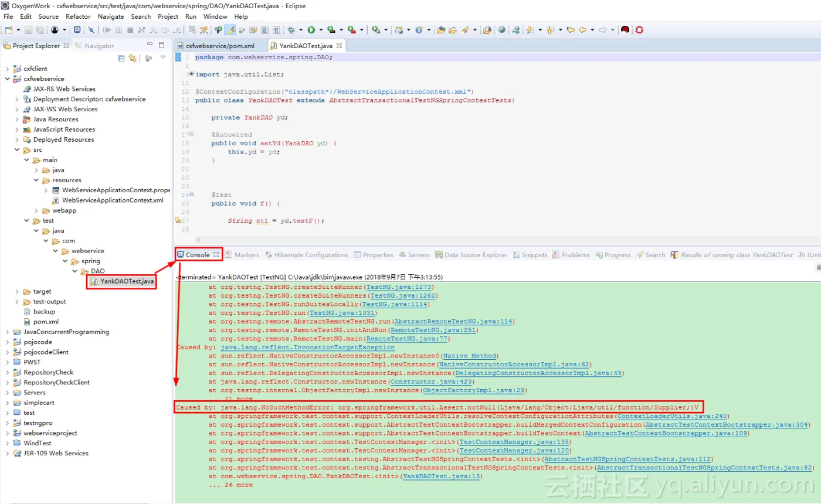
Task: Collapse the cxfwebservice project node
Action: click(x=7, y=79)
